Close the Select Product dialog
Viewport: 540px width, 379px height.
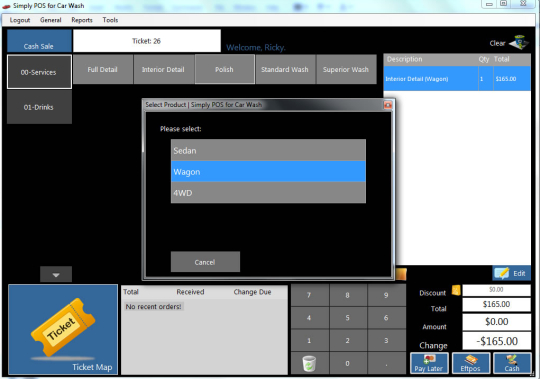(388, 105)
